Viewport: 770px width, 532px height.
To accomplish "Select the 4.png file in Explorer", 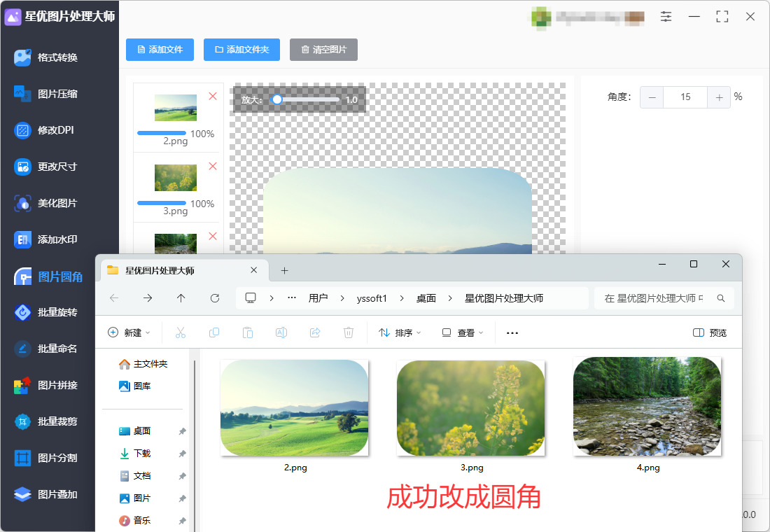I will click(x=647, y=414).
